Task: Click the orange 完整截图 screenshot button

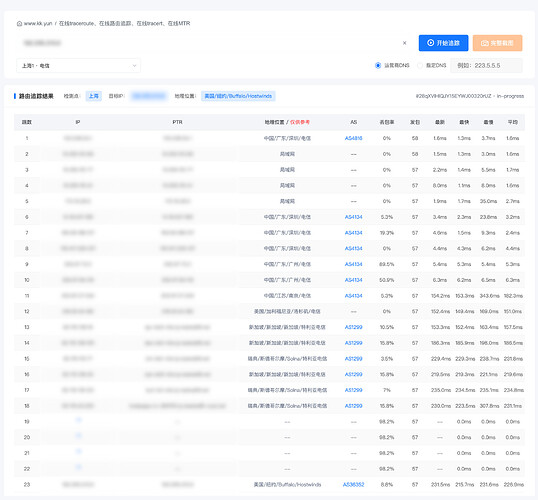Action: [x=498, y=43]
